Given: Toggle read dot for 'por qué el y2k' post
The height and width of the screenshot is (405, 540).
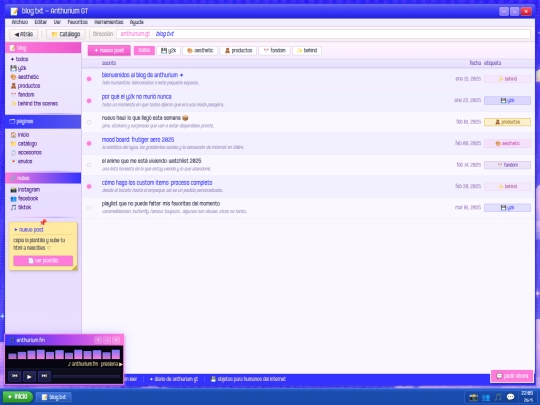Looking at the screenshot, I should (89, 101).
